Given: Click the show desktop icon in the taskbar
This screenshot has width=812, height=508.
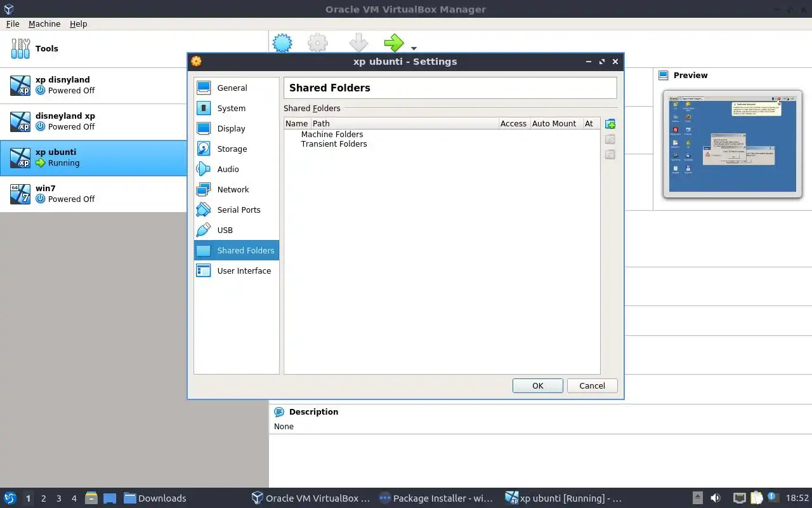Looking at the screenshot, I should [x=110, y=498].
